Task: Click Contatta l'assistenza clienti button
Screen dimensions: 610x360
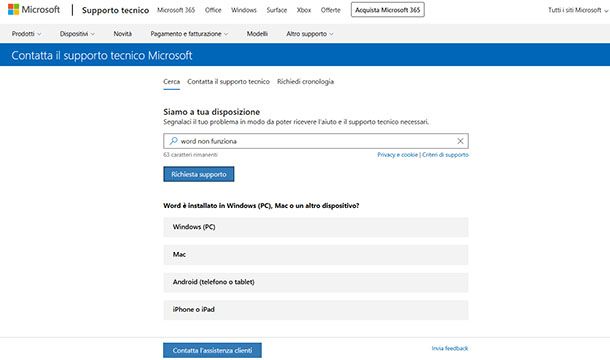Action: tap(212, 350)
